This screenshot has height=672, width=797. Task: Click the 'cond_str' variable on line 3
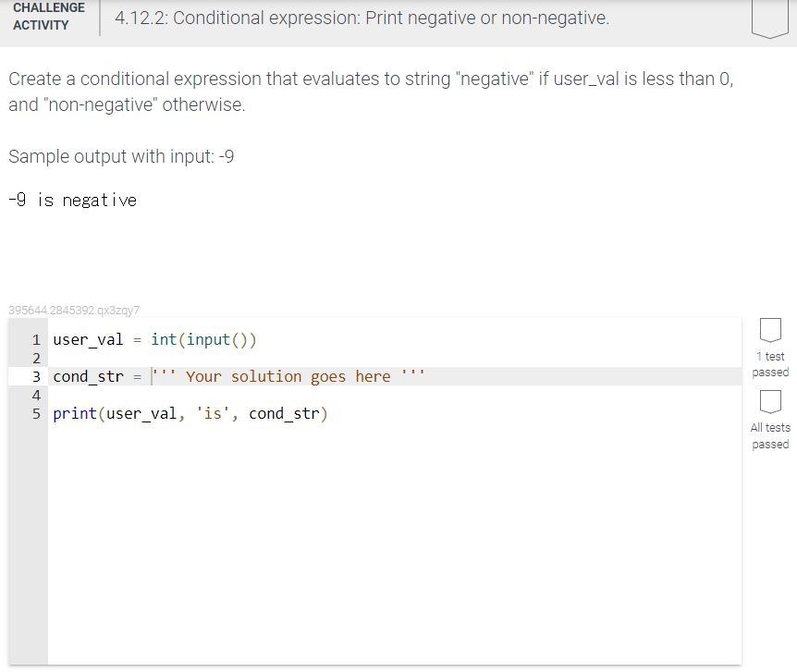pos(88,376)
